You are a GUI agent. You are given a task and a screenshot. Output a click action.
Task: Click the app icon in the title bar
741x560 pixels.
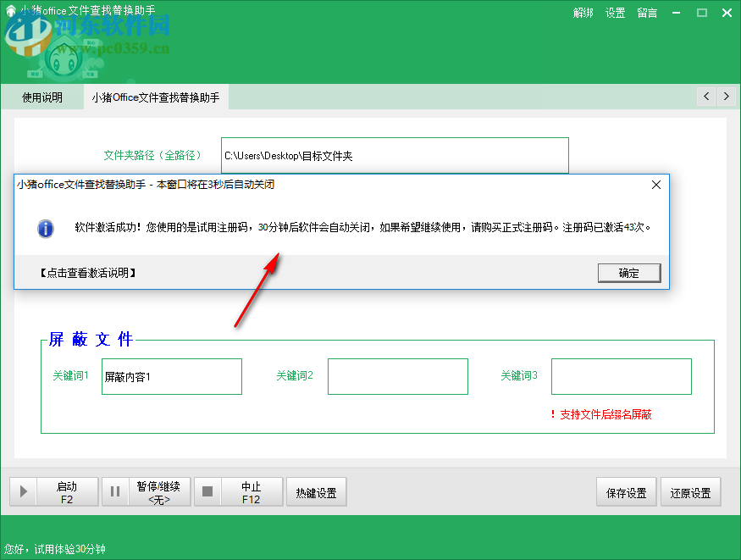coord(10,12)
